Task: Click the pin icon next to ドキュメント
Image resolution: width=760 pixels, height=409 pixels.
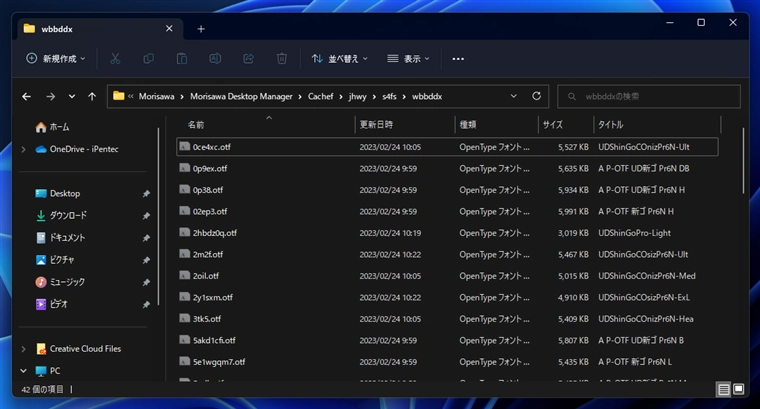Action: 146,238
